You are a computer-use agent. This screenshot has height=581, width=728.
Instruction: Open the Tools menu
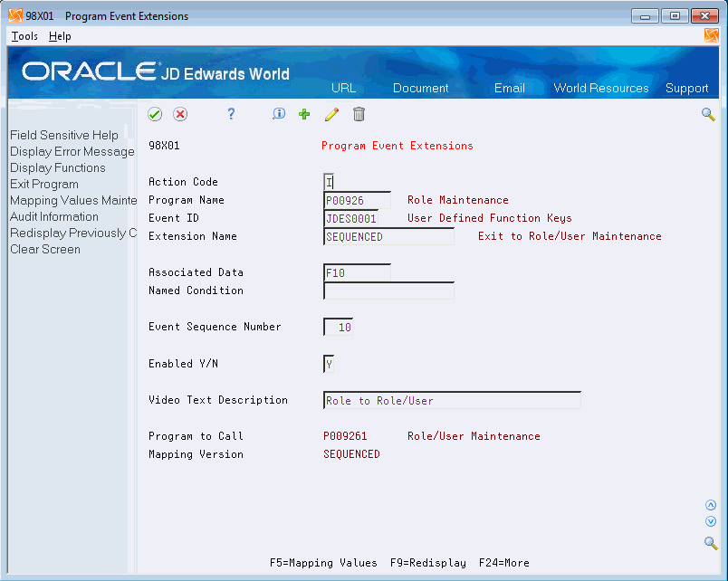pos(24,36)
